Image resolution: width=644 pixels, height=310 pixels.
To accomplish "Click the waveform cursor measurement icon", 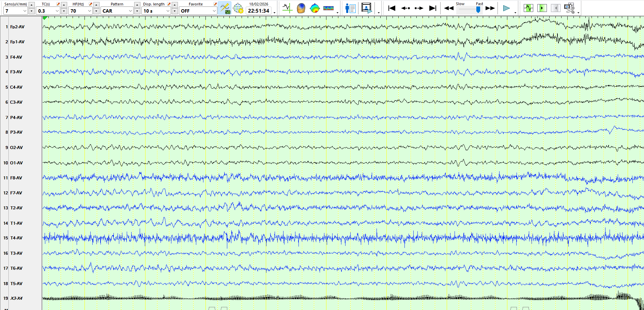I will pyautogui.click(x=287, y=8).
